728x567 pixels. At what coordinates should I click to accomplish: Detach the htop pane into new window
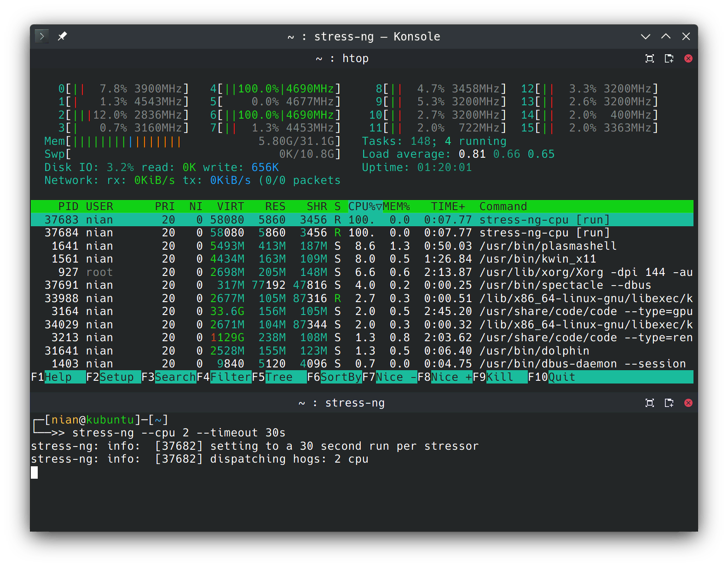pyautogui.click(x=669, y=58)
